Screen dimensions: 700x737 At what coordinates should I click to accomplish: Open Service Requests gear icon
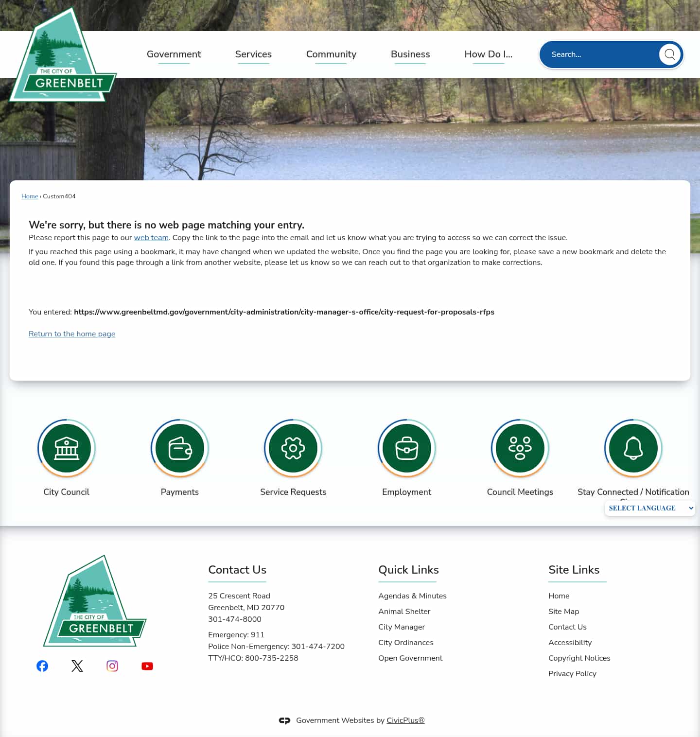(293, 448)
